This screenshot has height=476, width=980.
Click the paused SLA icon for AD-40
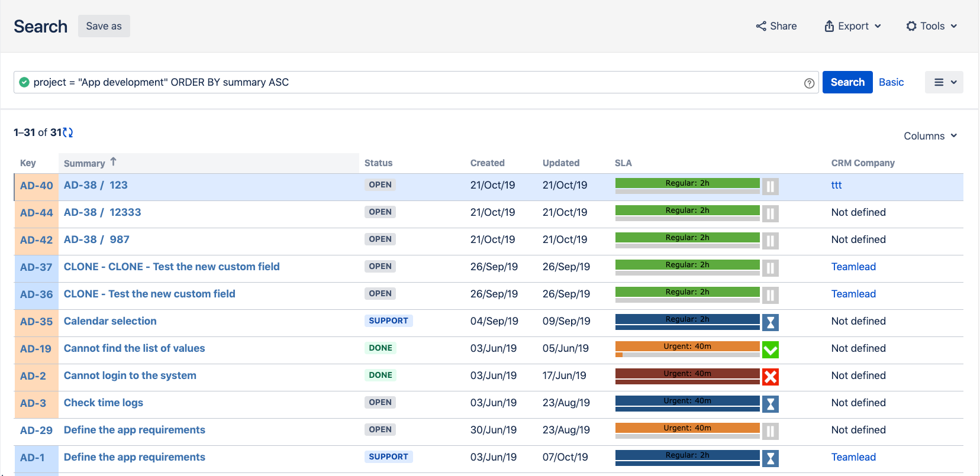pos(770,187)
